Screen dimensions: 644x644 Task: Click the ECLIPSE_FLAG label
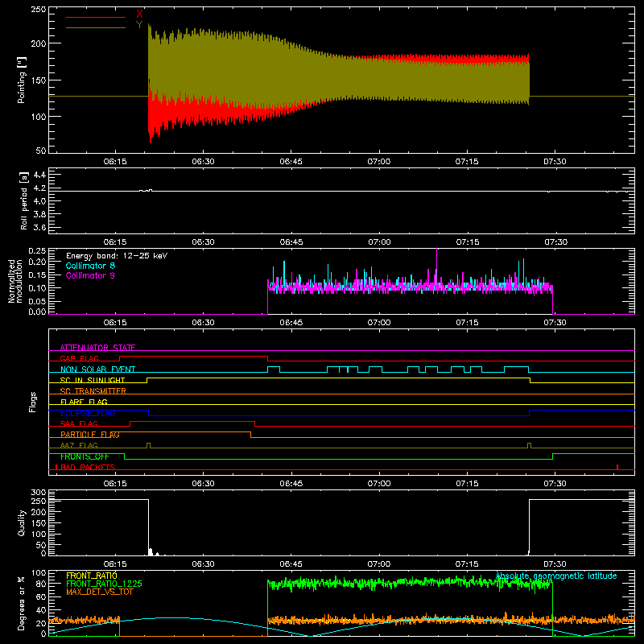point(88,413)
